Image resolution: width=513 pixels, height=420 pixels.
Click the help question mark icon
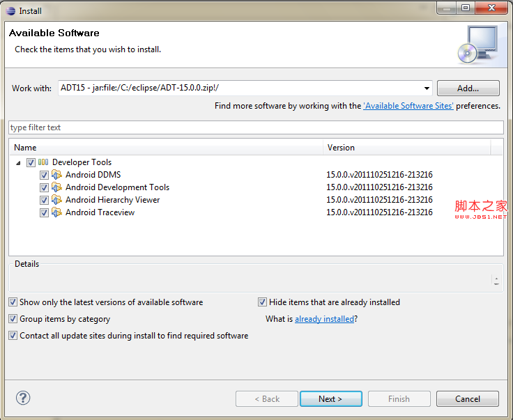23,398
